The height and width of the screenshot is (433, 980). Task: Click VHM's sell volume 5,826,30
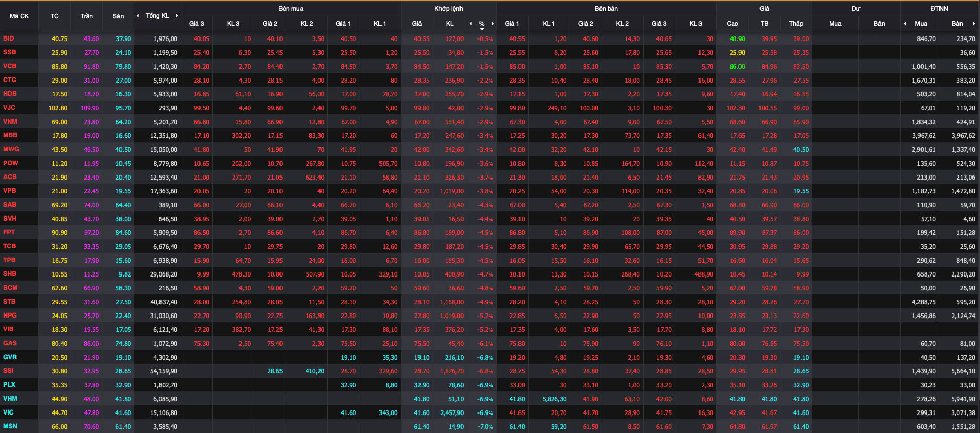tap(554, 399)
